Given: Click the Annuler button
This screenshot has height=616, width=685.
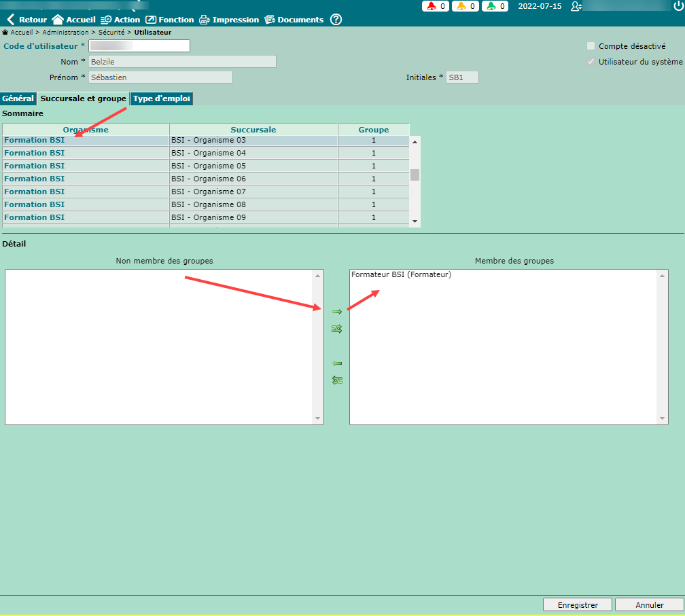Looking at the screenshot, I should (x=649, y=604).
